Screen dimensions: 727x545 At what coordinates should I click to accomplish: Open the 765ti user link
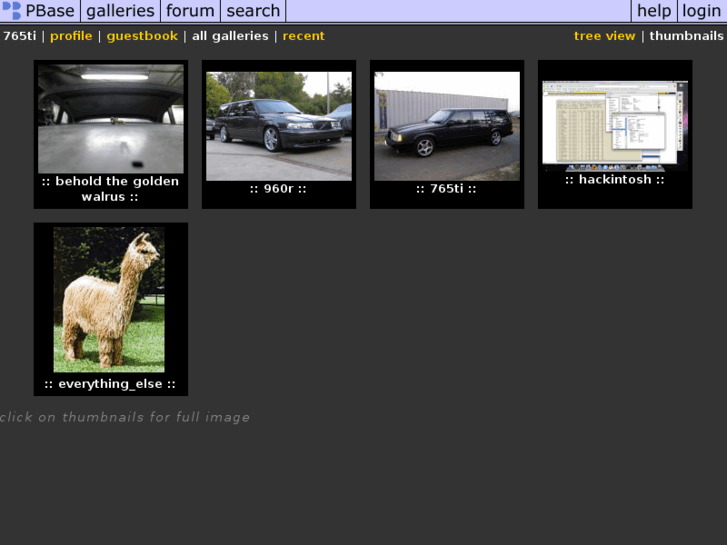coord(19,36)
